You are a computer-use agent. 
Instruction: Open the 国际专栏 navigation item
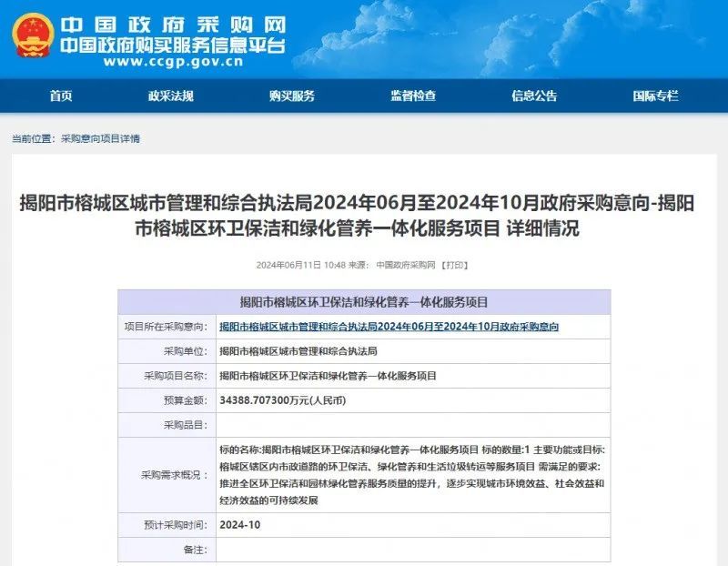[x=655, y=96]
